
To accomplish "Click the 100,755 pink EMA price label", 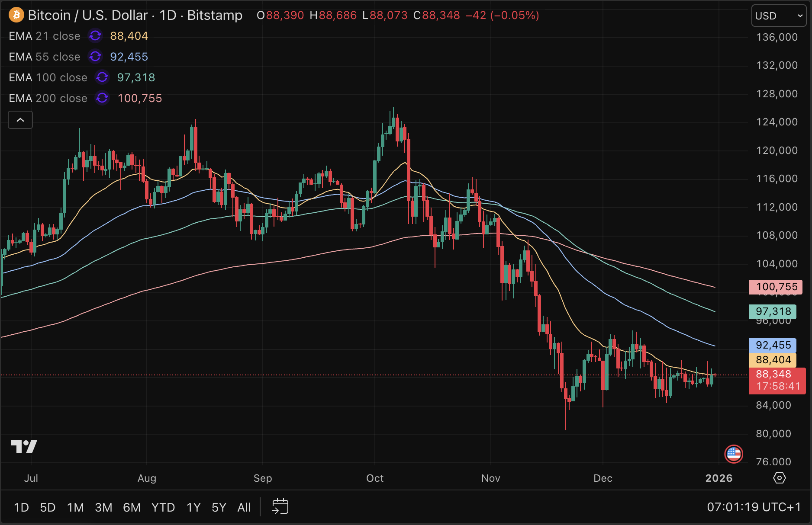I will [776, 287].
